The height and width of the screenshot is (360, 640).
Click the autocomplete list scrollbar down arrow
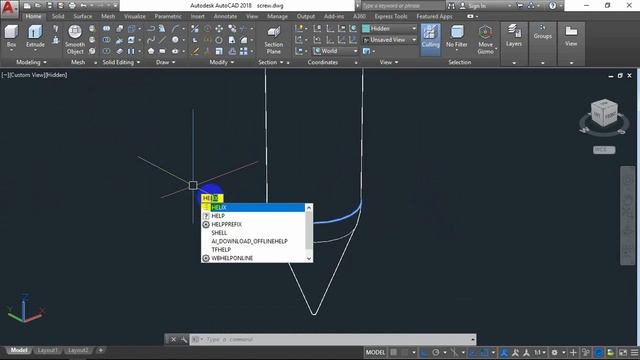point(309,258)
